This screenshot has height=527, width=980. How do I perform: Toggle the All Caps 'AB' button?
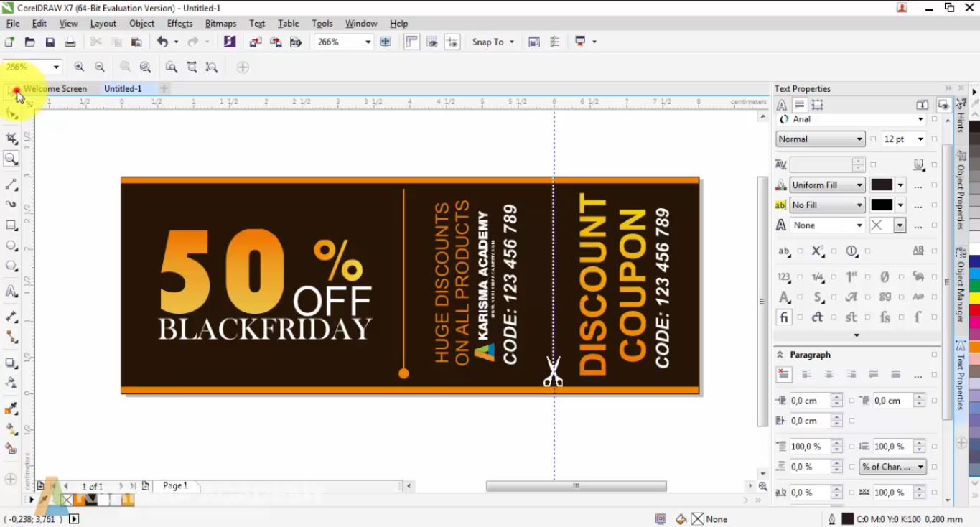[918, 251]
